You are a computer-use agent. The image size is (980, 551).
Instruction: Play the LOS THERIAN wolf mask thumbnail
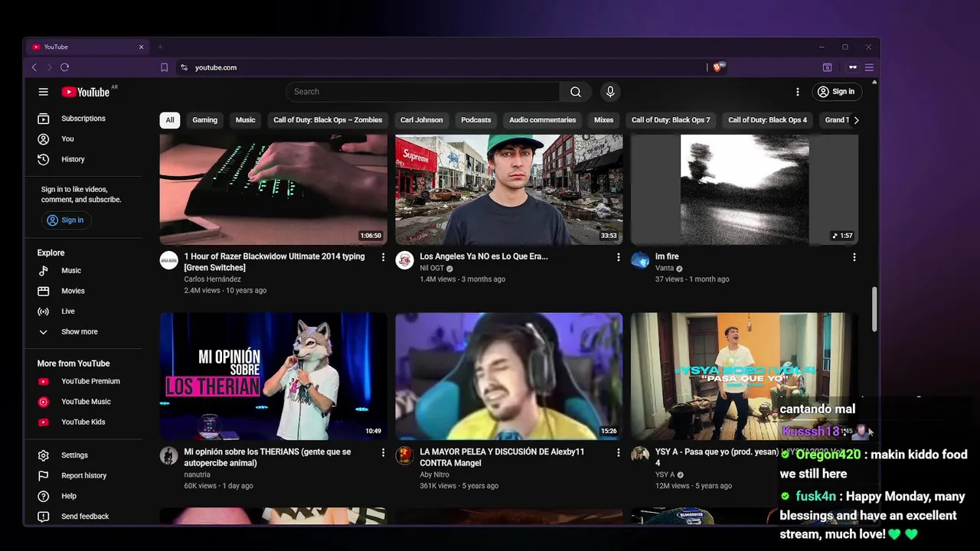[x=273, y=377]
